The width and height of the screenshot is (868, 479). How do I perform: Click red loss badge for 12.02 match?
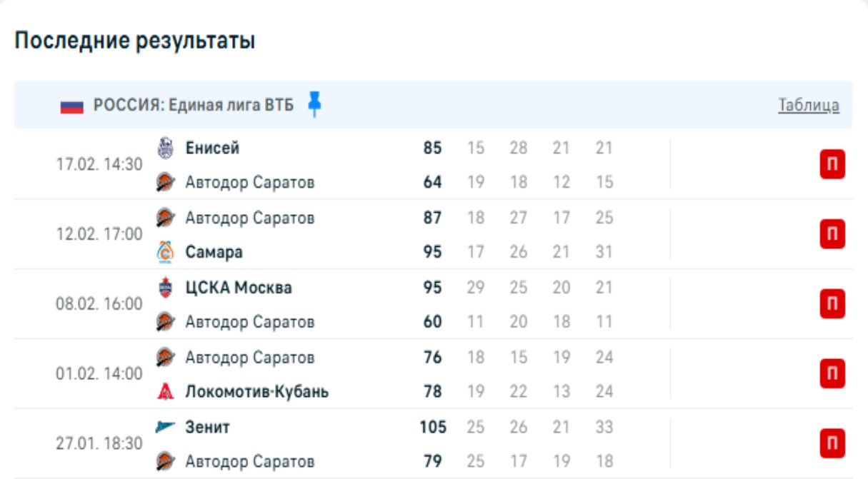click(x=832, y=235)
